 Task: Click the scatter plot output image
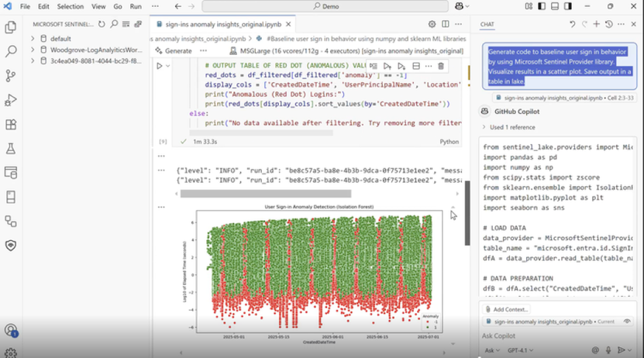pos(313,274)
